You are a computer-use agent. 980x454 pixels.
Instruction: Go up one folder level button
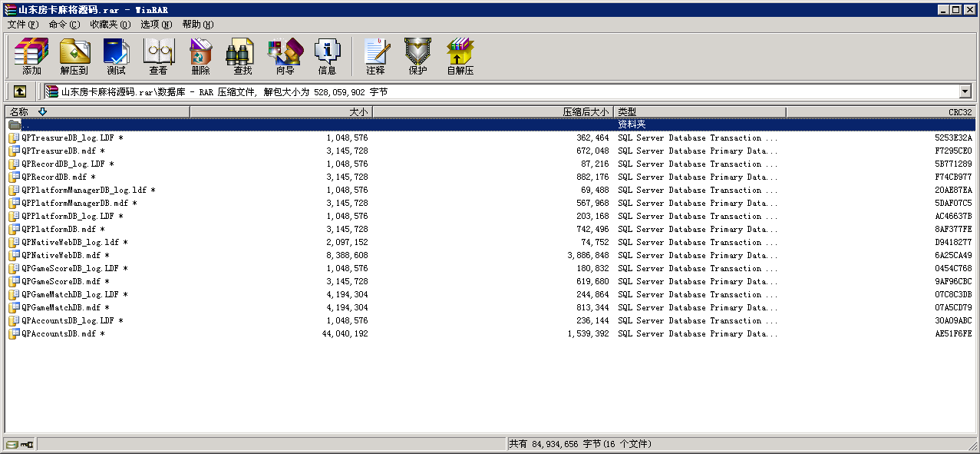pyautogui.click(x=20, y=91)
